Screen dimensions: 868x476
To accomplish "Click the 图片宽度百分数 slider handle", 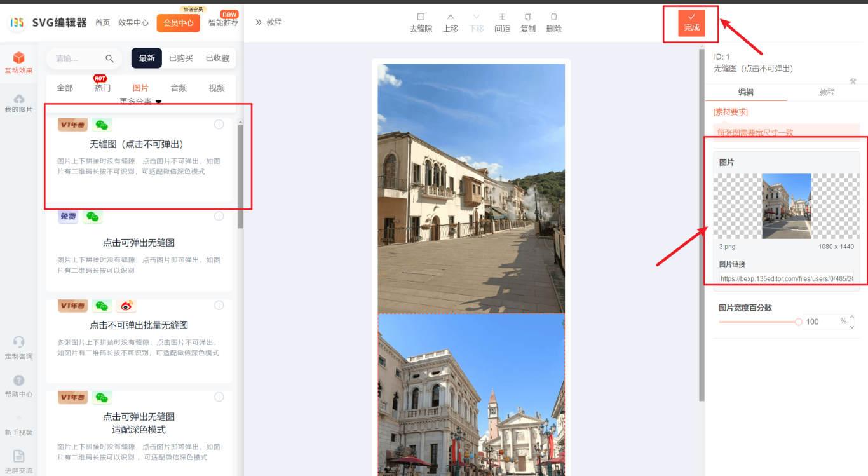I will coord(799,322).
